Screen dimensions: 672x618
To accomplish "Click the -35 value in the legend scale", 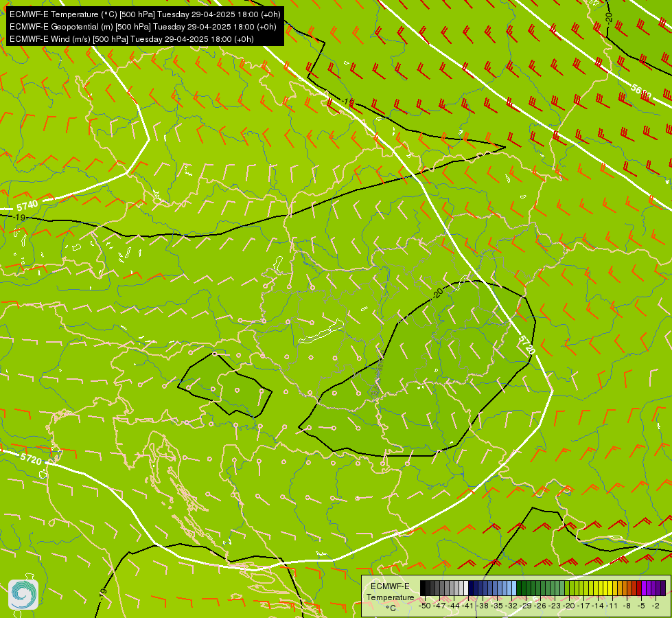I will point(497,606).
